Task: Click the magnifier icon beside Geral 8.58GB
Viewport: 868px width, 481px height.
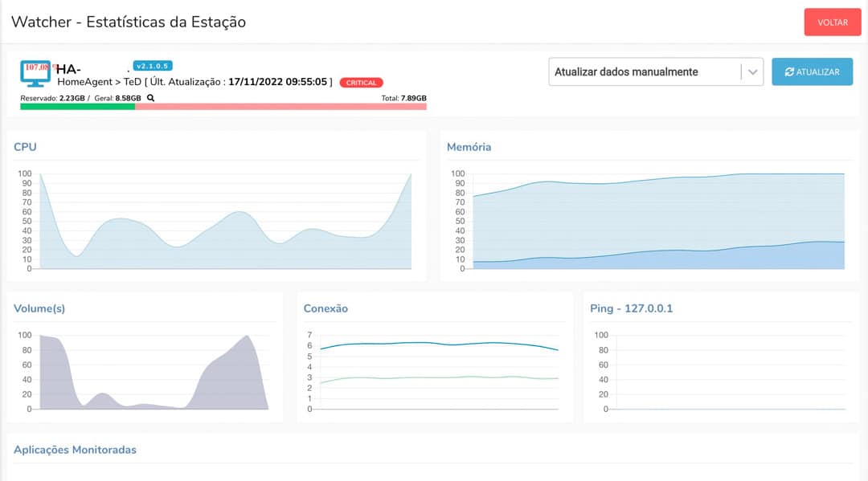Action: [x=150, y=98]
